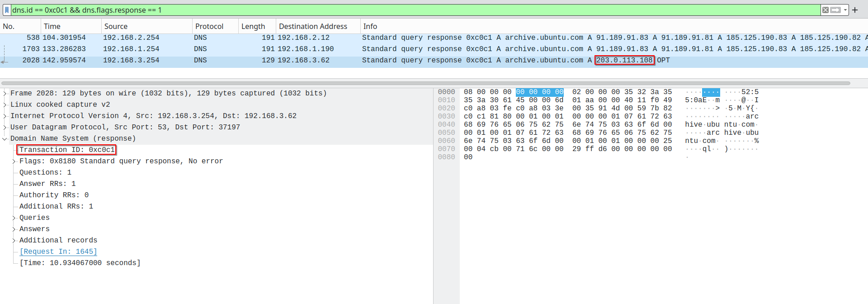Collapse the Domain Name System section
The height and width of the screenshot is (304, 868).
5,138
